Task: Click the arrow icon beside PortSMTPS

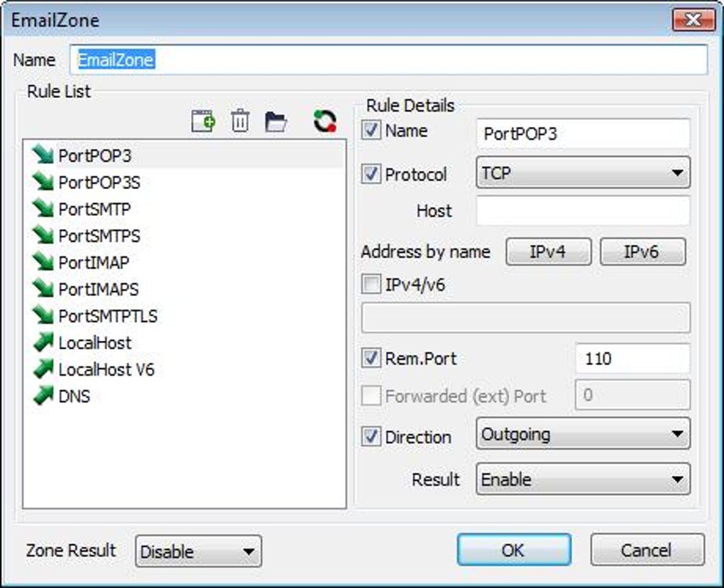Action: click(x=43, y=235)
